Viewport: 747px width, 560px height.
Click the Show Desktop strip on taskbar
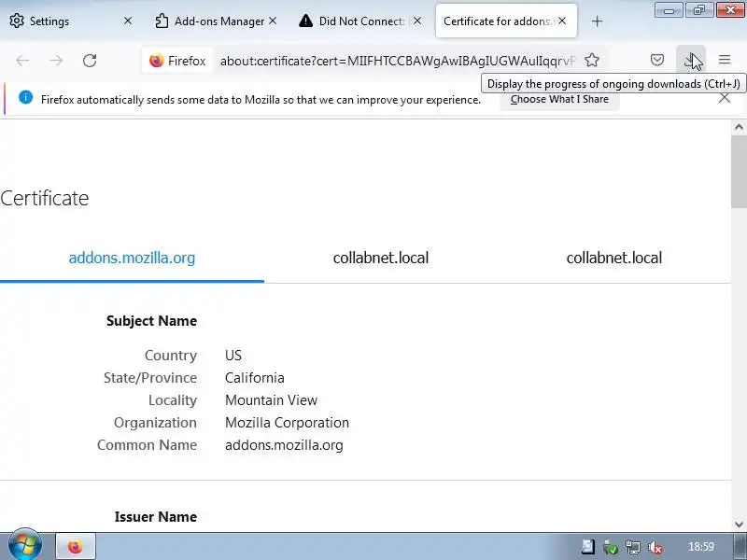(740, 547)
